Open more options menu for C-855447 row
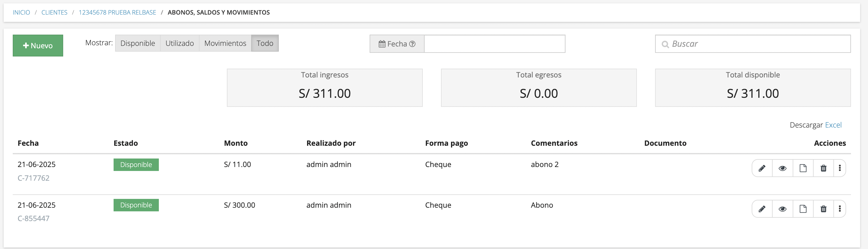 (x=840, y=209)
